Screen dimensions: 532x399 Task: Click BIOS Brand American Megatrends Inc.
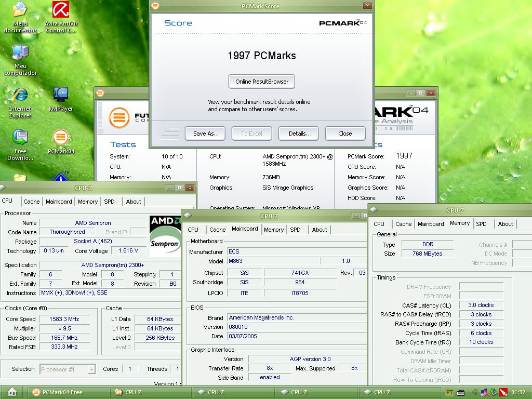296,317
